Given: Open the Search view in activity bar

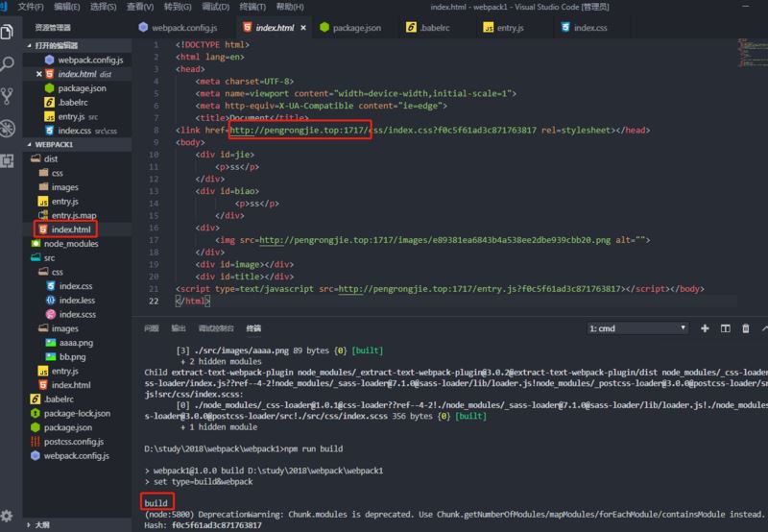Looking at the screenshot, I should (8, 63).
